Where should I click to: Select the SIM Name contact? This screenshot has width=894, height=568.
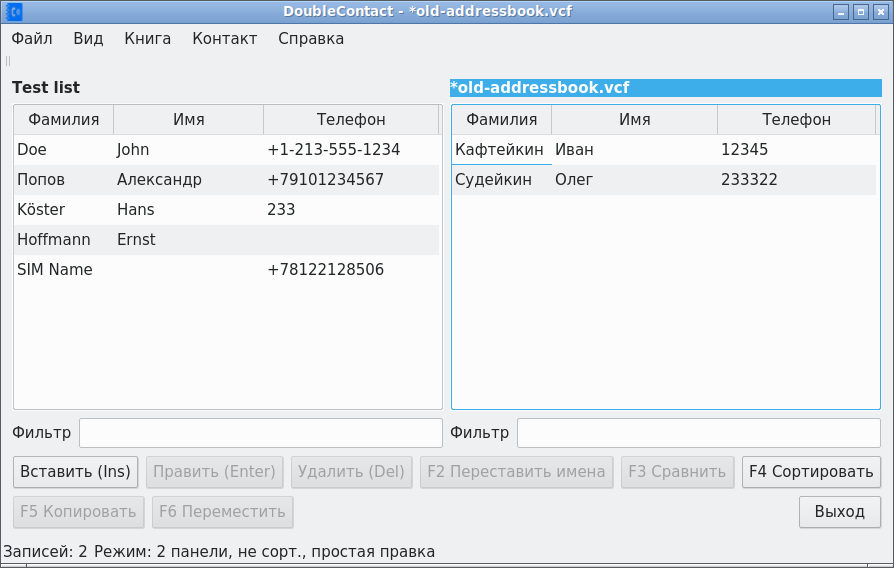pyautogui.click(x=226, y=270)
